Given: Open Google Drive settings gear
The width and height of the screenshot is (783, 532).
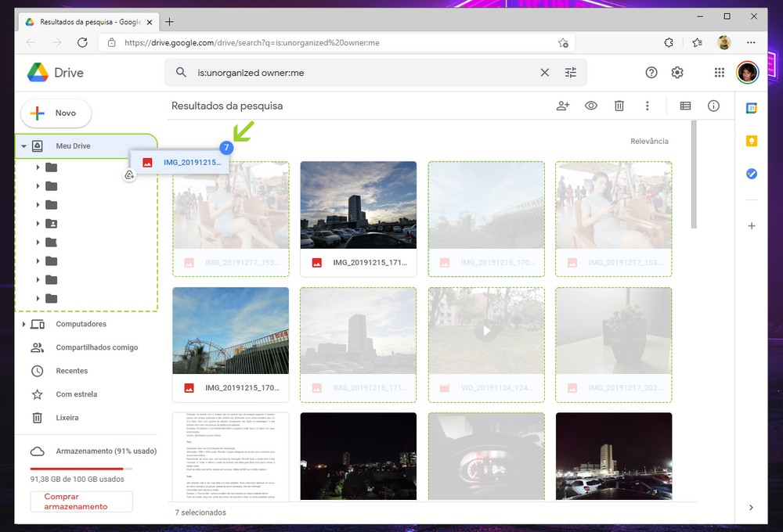Looking at the screenshot, I should 677,73.
